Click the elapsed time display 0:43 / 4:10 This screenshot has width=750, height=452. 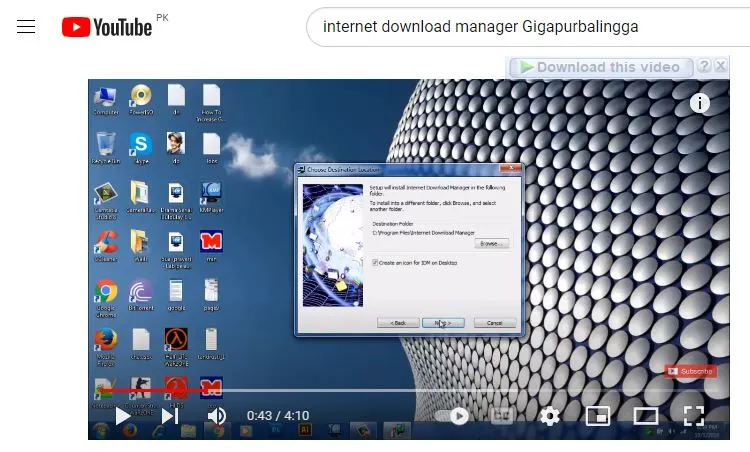click(278, 416)
